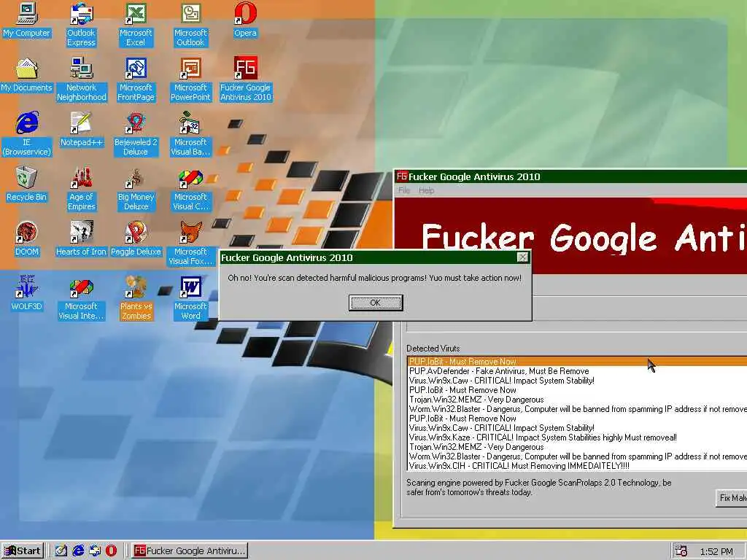
Task: Click the 1:52 PM taskbar clock
Action: click(716, 551)
